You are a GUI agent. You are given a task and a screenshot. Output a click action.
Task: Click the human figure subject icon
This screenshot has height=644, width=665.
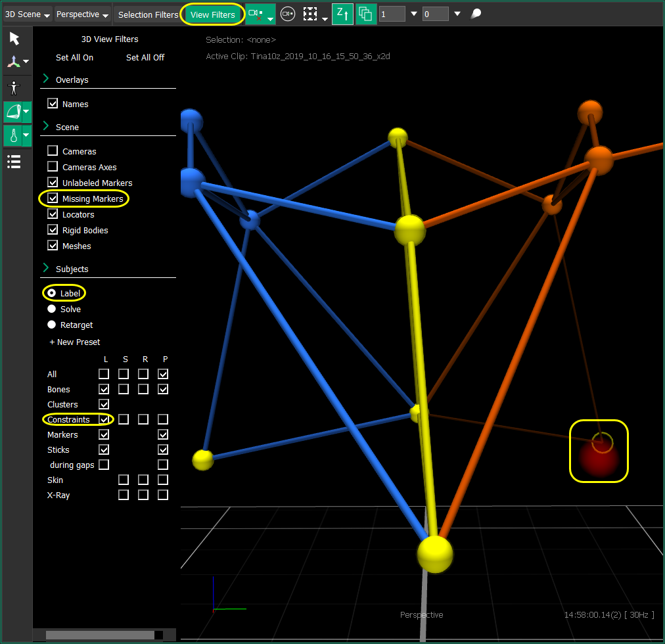(14, 87)
